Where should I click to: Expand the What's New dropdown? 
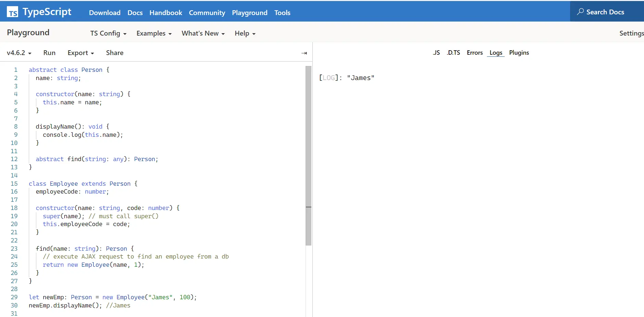pyautogui.click(x=203, y=33)
